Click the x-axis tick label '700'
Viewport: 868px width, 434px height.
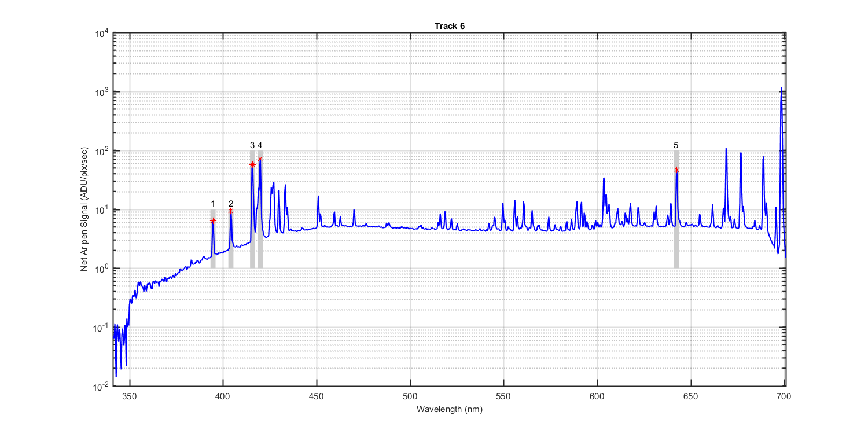[x=784, y=396]
